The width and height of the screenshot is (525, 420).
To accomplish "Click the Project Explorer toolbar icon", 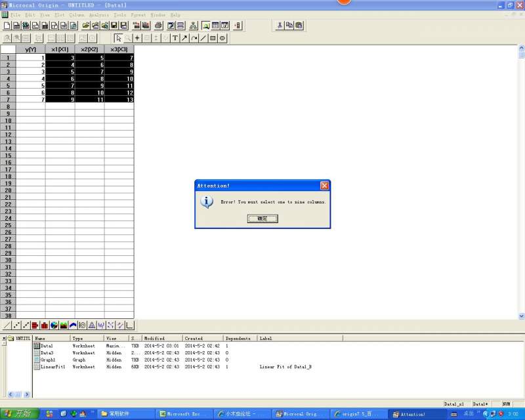I will 206,26.
